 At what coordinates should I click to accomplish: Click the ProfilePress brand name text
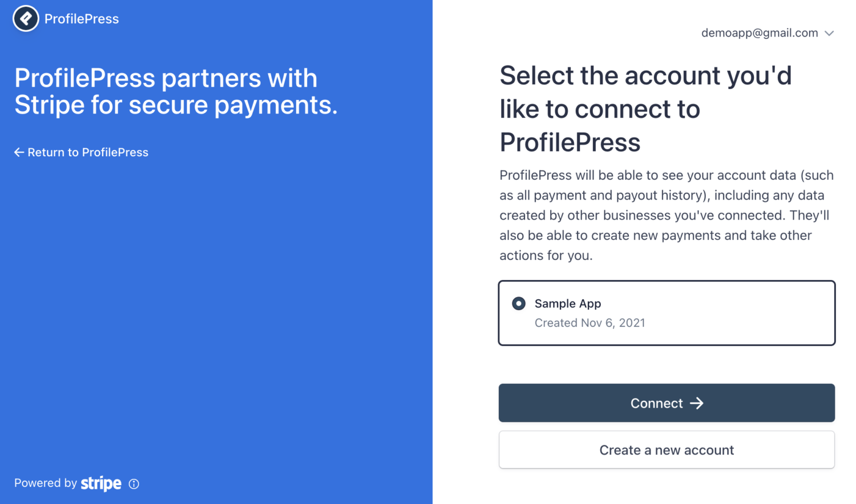(x=82, y=19)
